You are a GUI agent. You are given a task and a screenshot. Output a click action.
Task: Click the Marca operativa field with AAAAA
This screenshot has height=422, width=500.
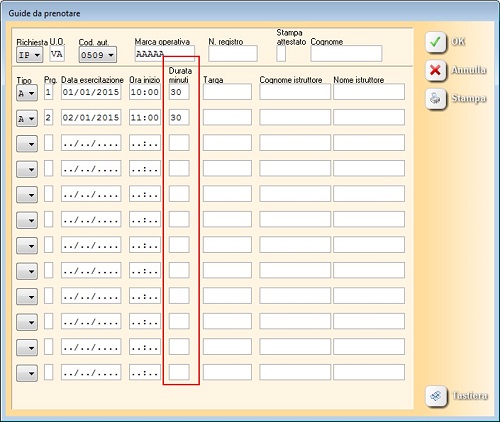pyautogui.click(x=165, y=54)
